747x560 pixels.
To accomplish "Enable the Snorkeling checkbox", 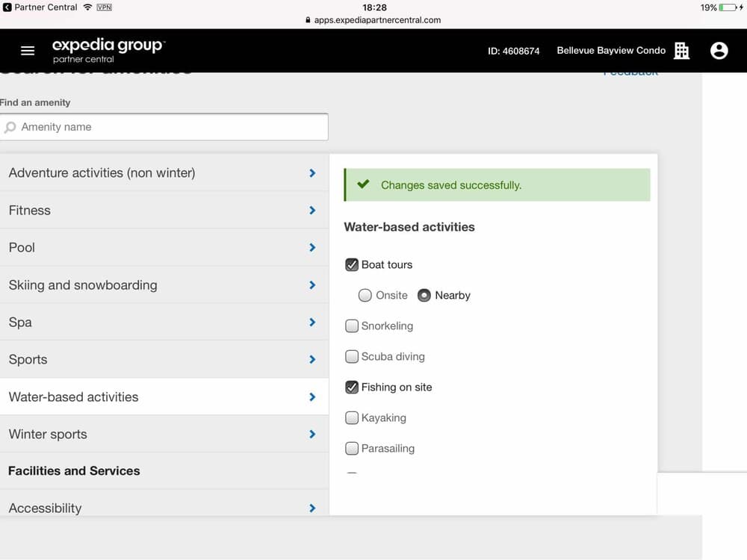I will point(352,326).
